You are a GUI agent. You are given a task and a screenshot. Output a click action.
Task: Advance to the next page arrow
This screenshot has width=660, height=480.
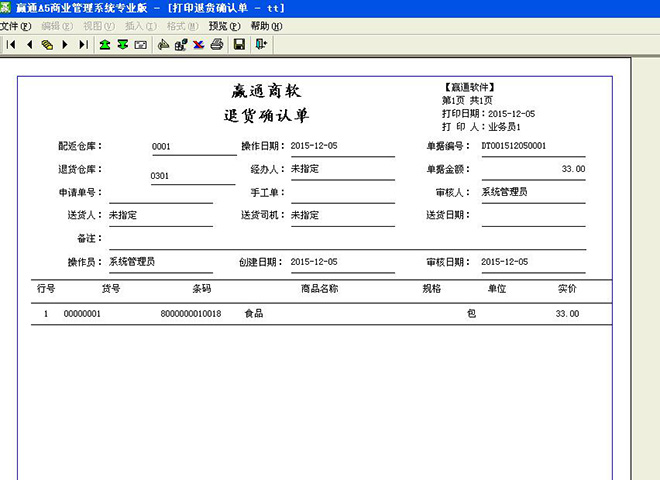coord(65,45)
